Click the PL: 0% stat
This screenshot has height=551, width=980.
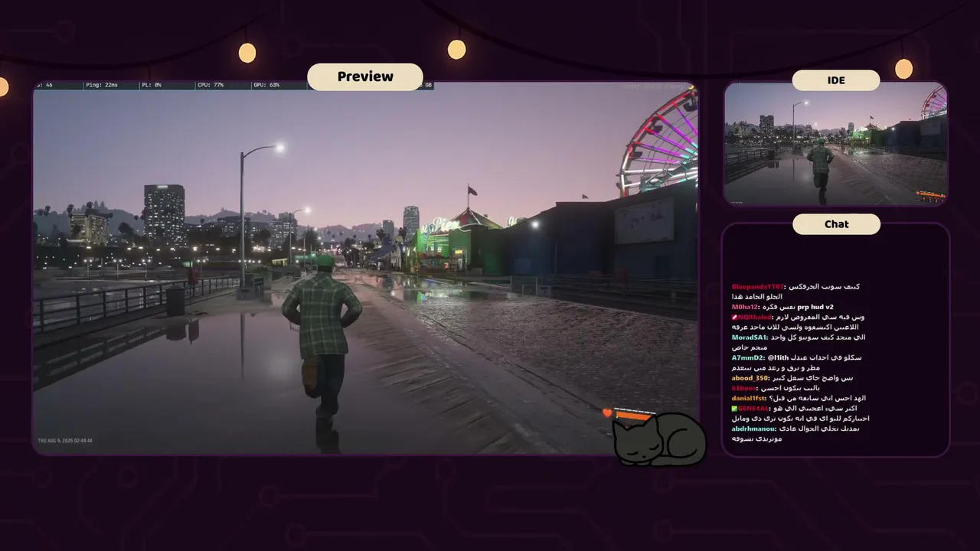point(152,85)
